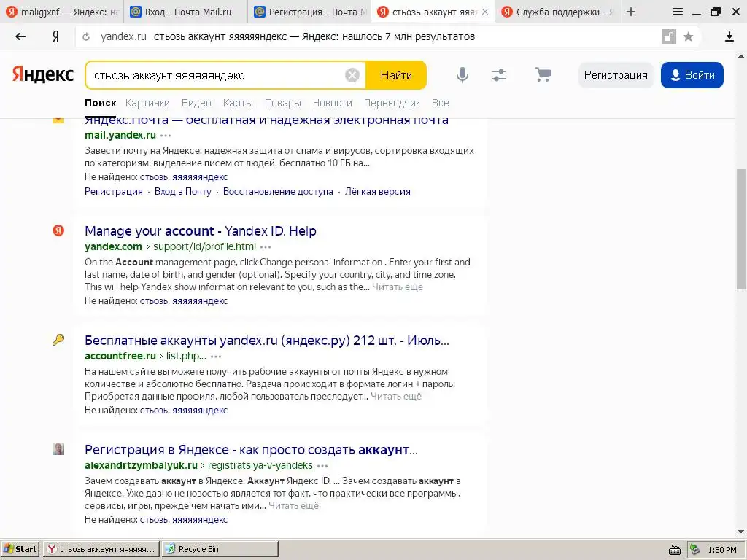Screen dimensions: 747x560
Task: Click the 1:50 PM clock
Action: (721, 550)
